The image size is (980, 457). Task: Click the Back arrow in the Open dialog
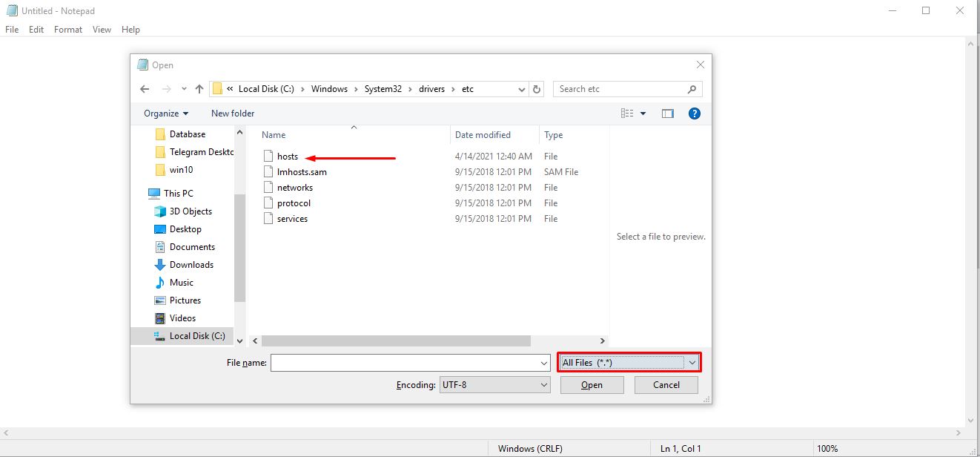pos(145,89)
